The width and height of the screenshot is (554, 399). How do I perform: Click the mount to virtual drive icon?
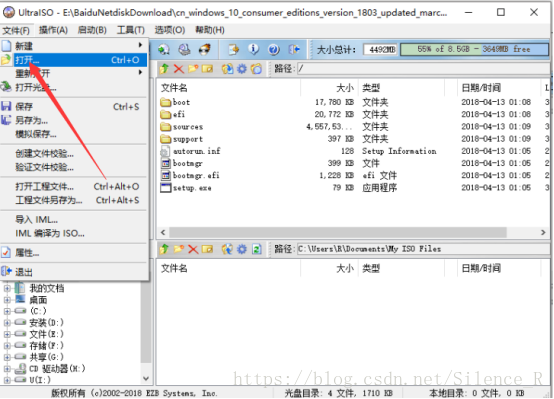click(184, 49)
